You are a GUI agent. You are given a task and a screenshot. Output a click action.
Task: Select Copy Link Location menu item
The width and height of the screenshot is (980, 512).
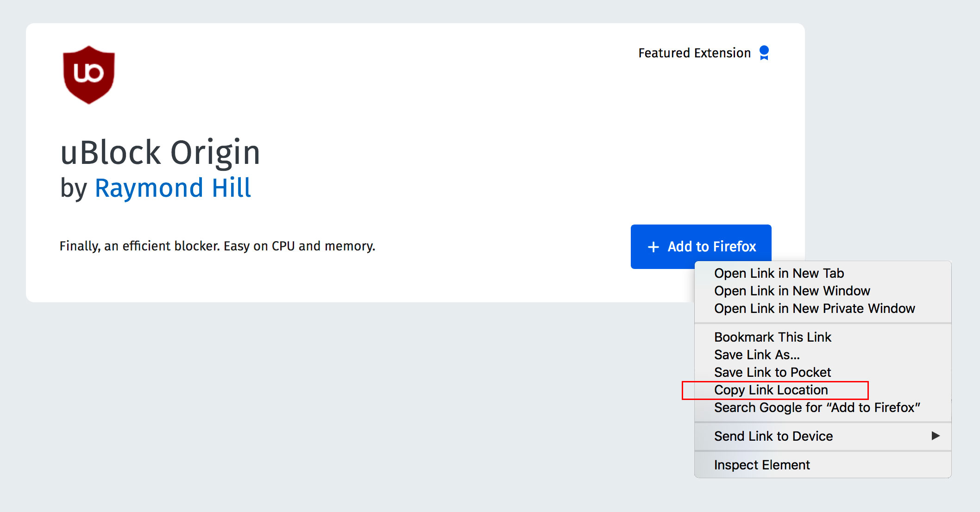pos(771,390)
